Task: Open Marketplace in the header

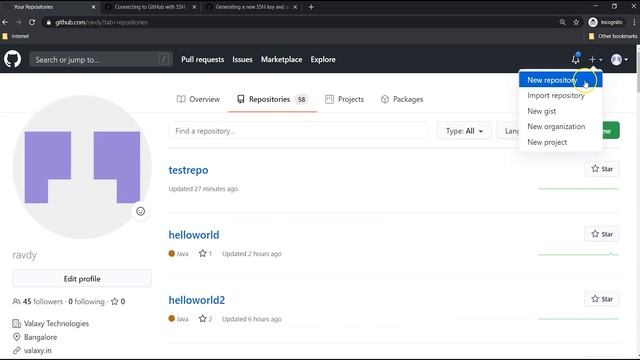Action: (282, 60)
